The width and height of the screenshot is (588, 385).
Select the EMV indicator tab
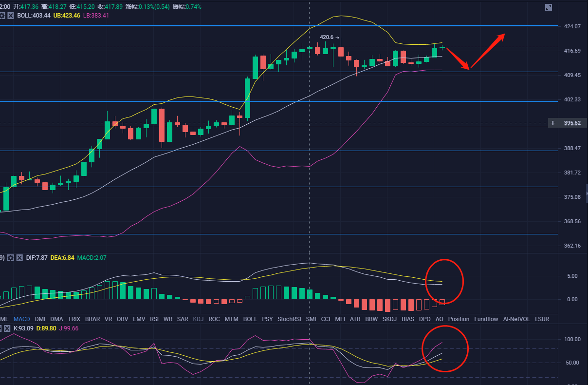pos(139,319)
